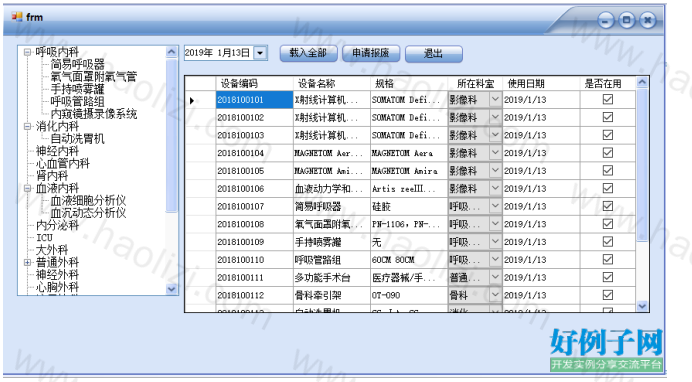
Task: Open 所在科室 dropdown for row 2018100101
Action: tap(495, 100)
